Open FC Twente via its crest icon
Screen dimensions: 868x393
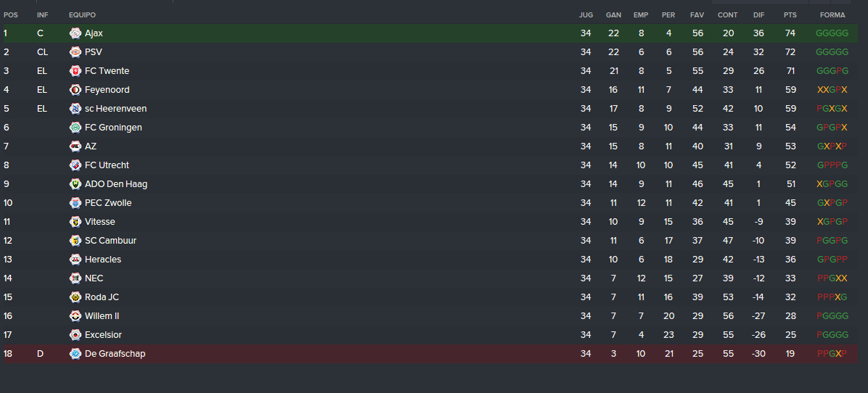click(x=75, y=71)
